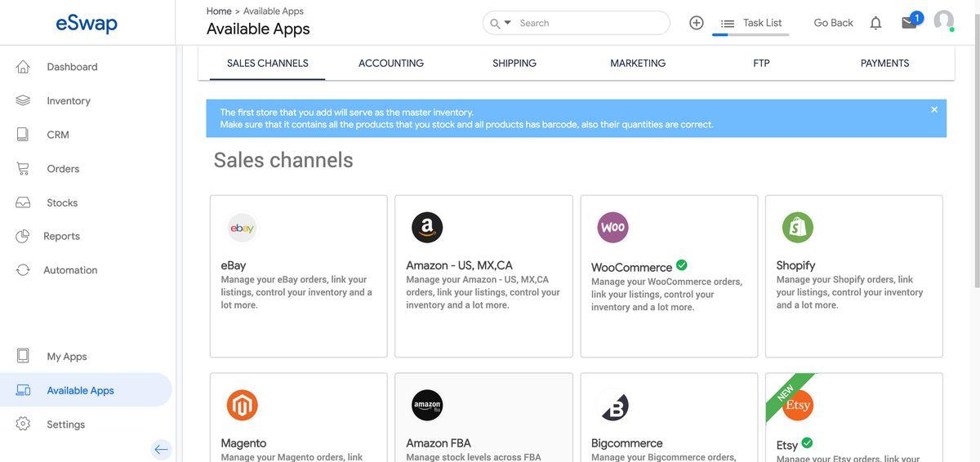Viewport: 980px width, 462px height.
Task: Click the WooCommerce logo icon
Action: tap(612, 228)
